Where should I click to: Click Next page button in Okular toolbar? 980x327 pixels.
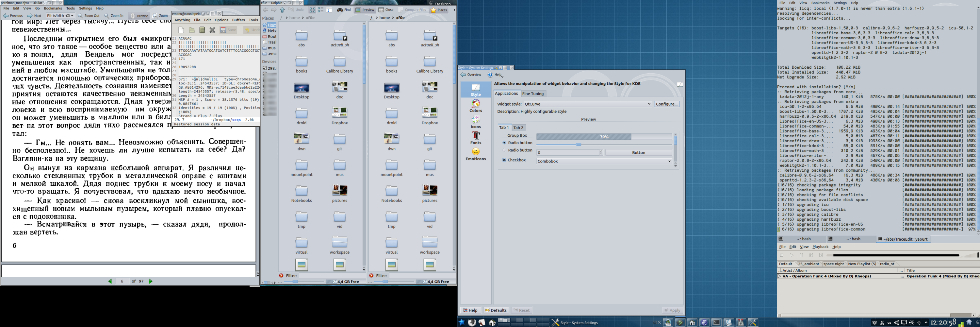[34, 16]
